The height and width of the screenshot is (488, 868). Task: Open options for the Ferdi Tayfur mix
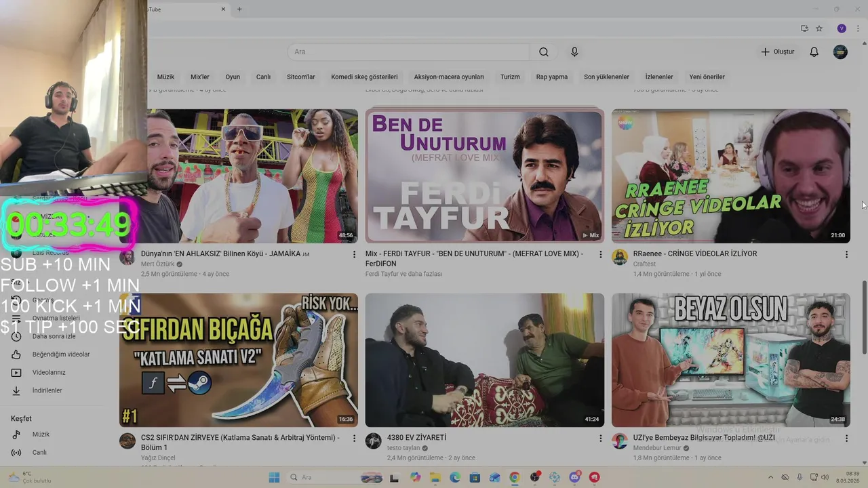[x=600, y=254]
